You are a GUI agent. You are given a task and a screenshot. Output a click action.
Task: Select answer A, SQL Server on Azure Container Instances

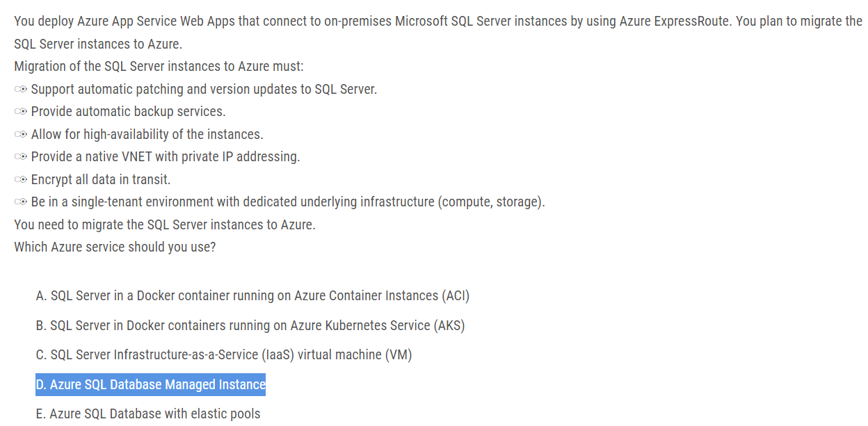(252, 295)
